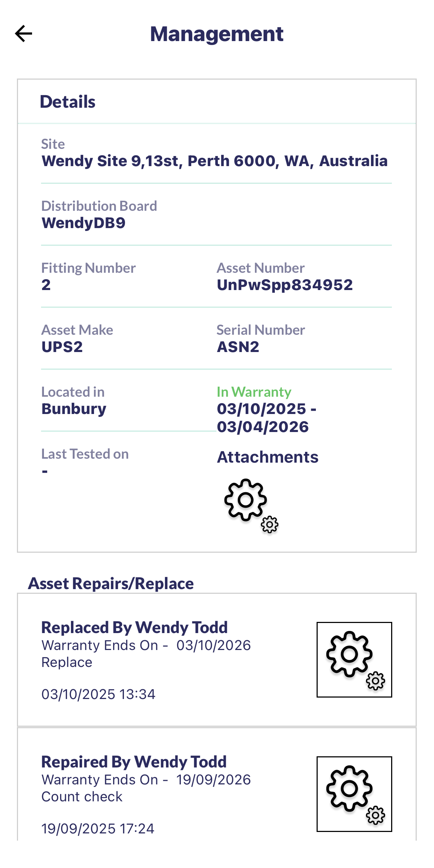Tap the Asset Repairs/Replace heading
Image resolution: width=434 pixels, height=868 pixels.
(x=111, y=583)
